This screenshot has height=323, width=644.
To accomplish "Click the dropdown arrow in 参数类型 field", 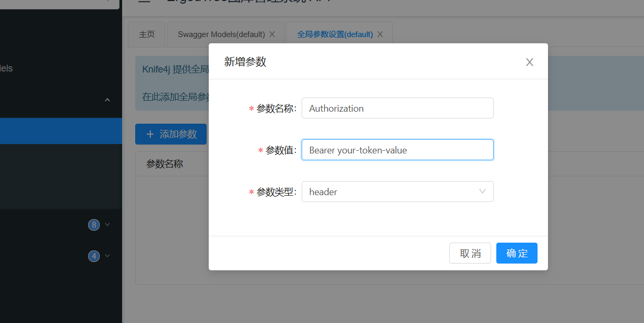I will pyautogui.click(x=482, y=192).
